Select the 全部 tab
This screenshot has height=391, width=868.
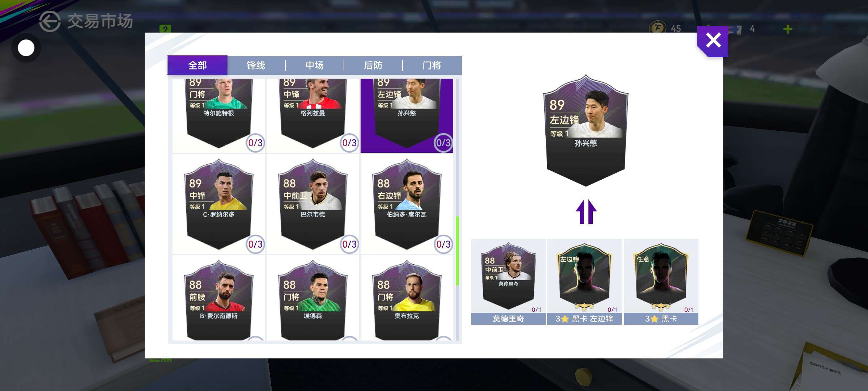[x=197, y=66]
